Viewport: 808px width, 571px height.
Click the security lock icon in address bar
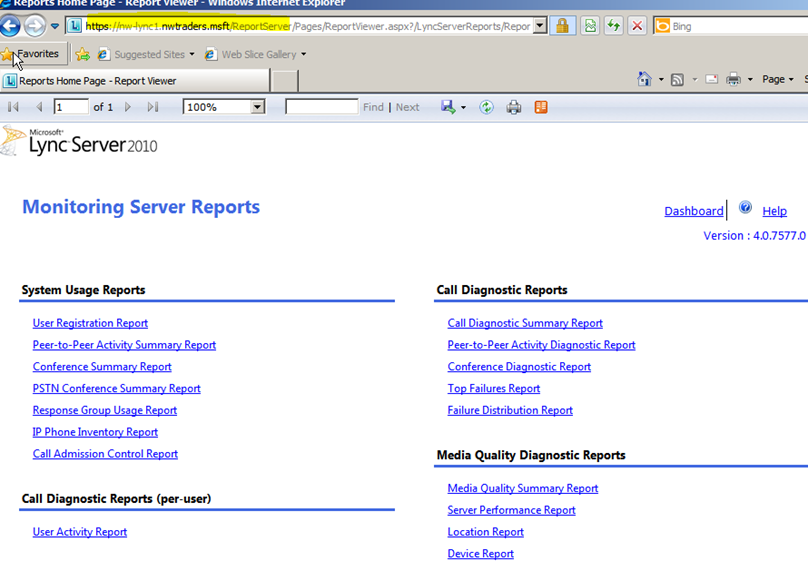pos(563,26)
